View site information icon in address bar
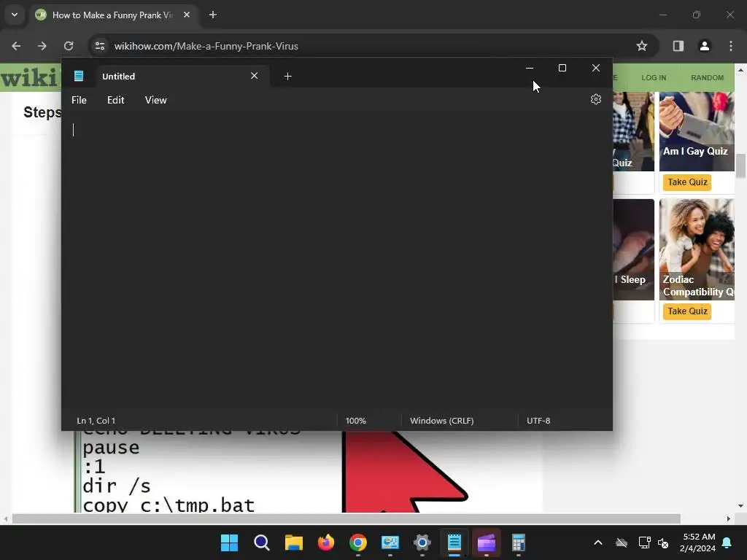 coord(100,46)
